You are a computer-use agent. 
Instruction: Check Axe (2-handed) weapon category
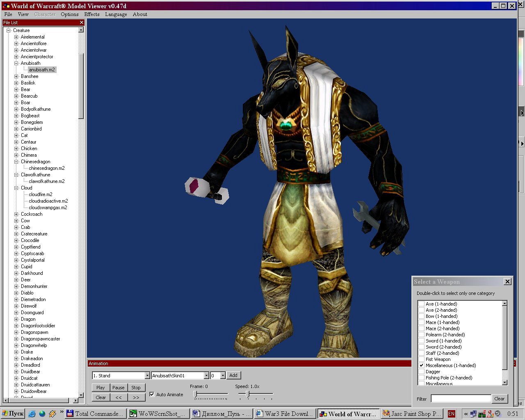(421, 310)
